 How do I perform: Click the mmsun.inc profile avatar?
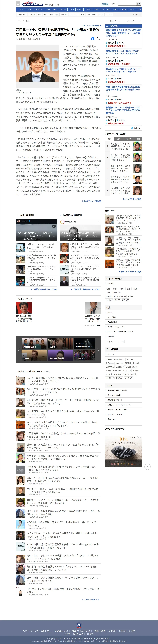pyautogui.click(x=62, y=222)
